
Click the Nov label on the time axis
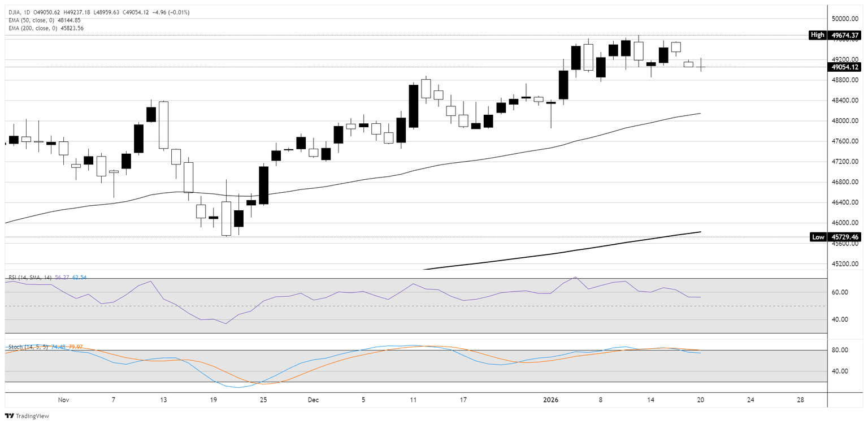pos(63,400)
